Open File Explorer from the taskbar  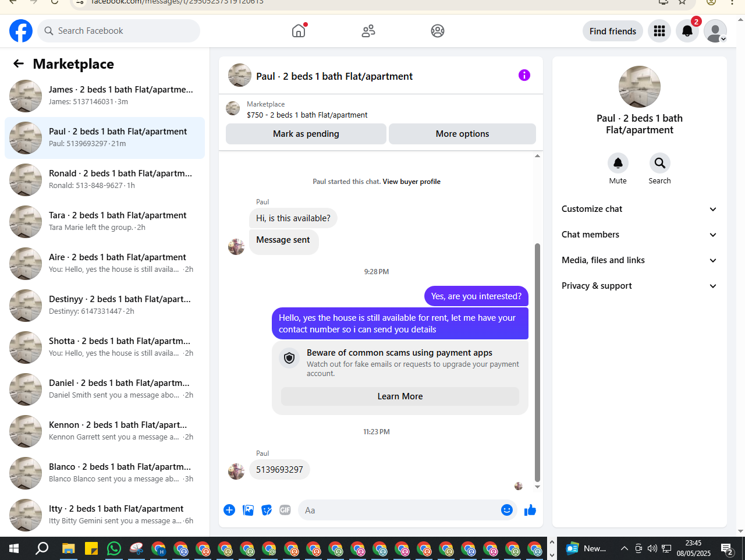click(69, 548)
